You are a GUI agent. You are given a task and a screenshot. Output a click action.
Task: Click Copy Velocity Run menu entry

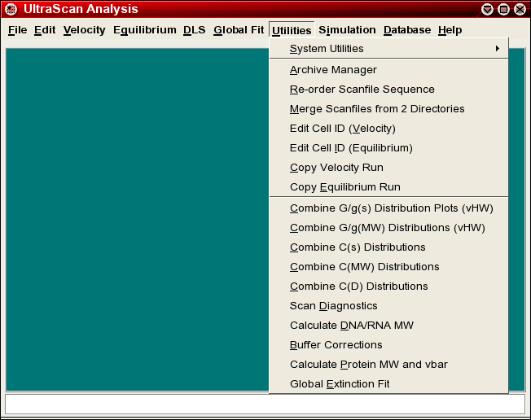(x=336, y=168)
